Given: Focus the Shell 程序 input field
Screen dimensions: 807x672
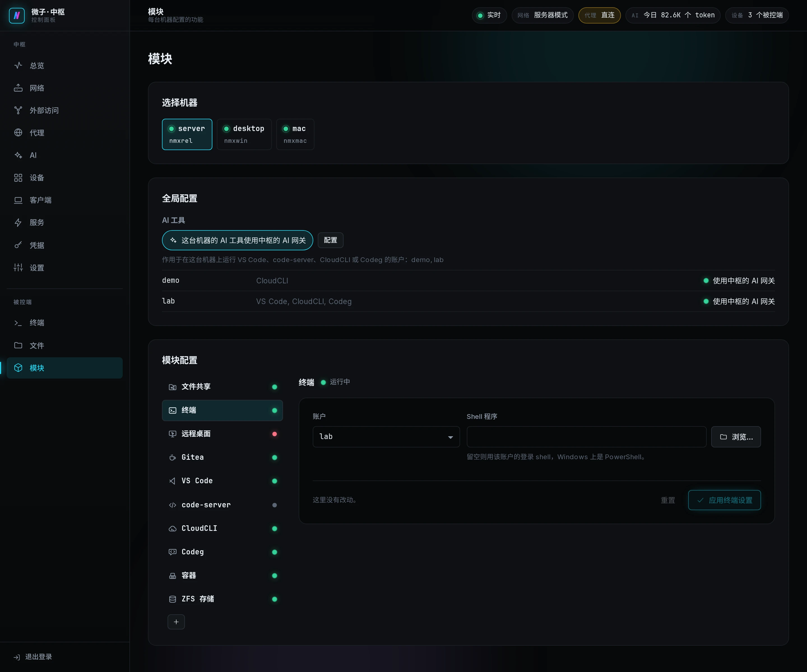Looking at the screenshot, I should (586, 437).
